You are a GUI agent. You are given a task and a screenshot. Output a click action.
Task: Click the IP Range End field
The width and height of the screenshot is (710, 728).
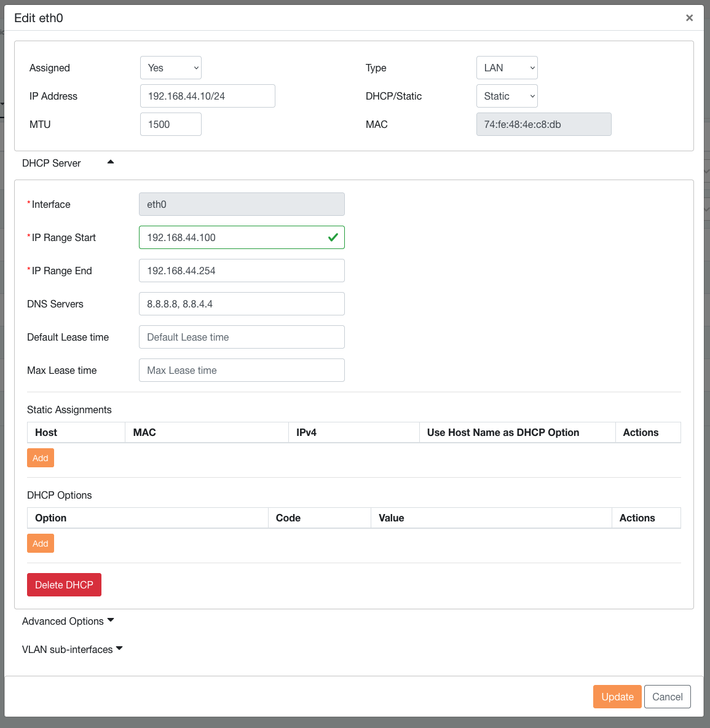tap(241, 271)
